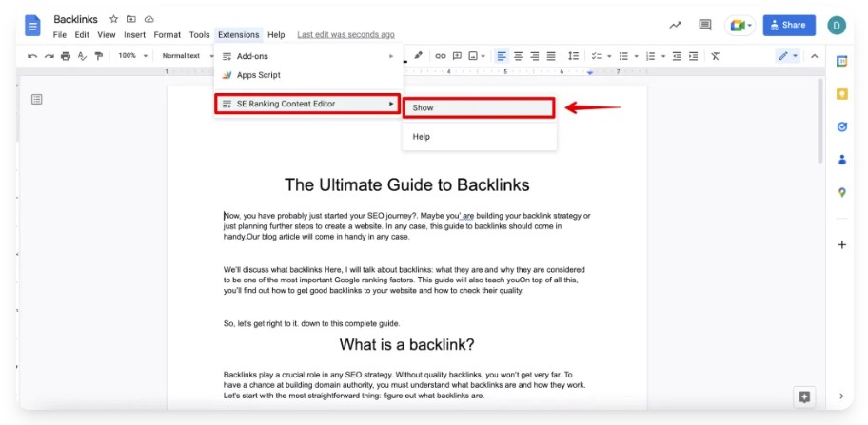Add a comment from the toolbar

tap(457, 56)
